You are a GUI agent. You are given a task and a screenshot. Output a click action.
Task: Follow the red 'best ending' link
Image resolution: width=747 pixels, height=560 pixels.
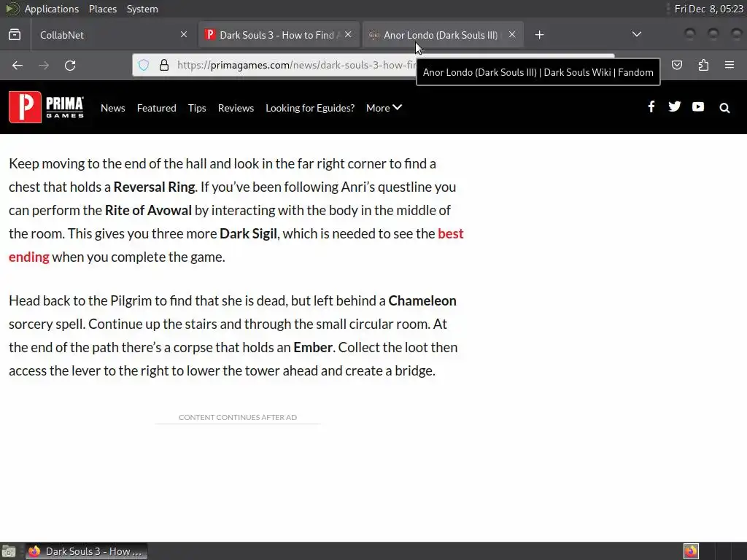point(451,233)
